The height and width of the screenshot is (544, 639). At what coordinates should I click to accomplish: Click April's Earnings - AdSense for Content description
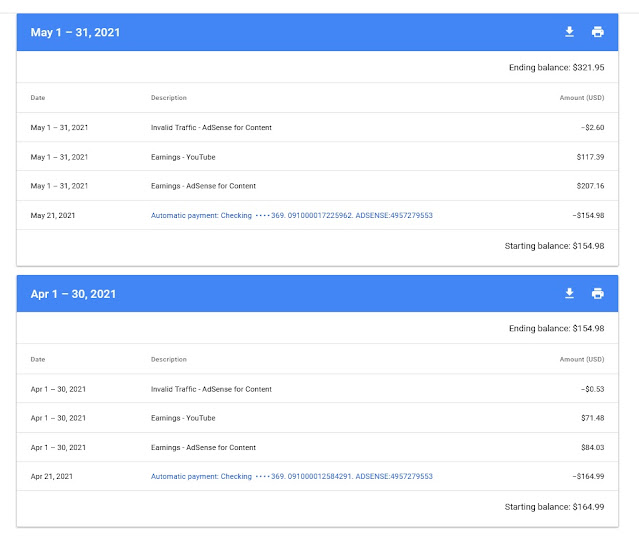click(x=203, y=447)
